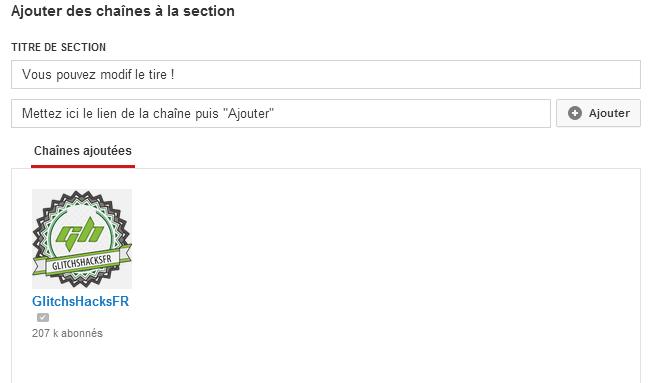
Task: Click the green "gh" logo in avatar
Action: [80, 234]
